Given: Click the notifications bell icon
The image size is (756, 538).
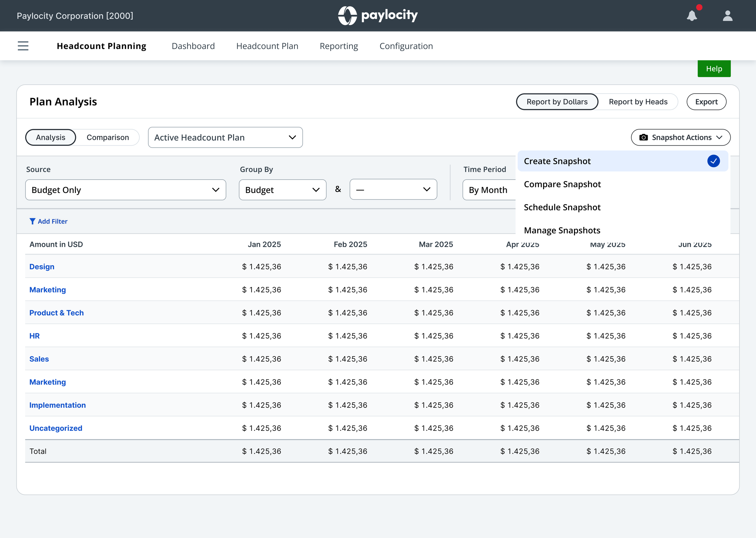Looking at the screenshot, I should [x=692, y=16].
